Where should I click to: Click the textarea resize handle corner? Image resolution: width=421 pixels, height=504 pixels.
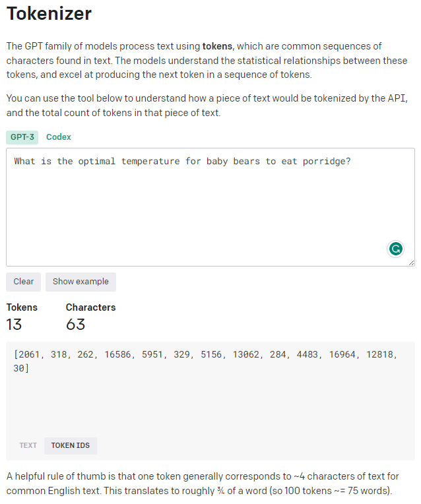412,263
